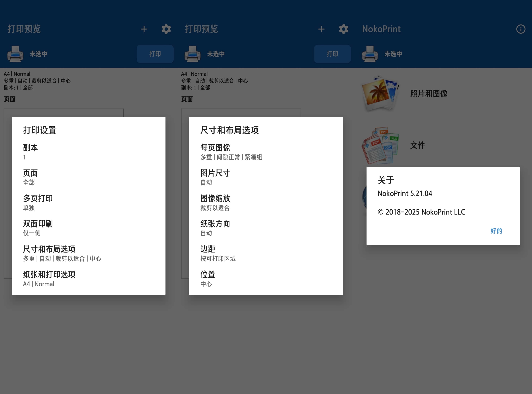Image resolution: width=532 pixels, height=394 pixels.
Task: Click the 按可打印区域 value under 边距
Action: (218, 258)
